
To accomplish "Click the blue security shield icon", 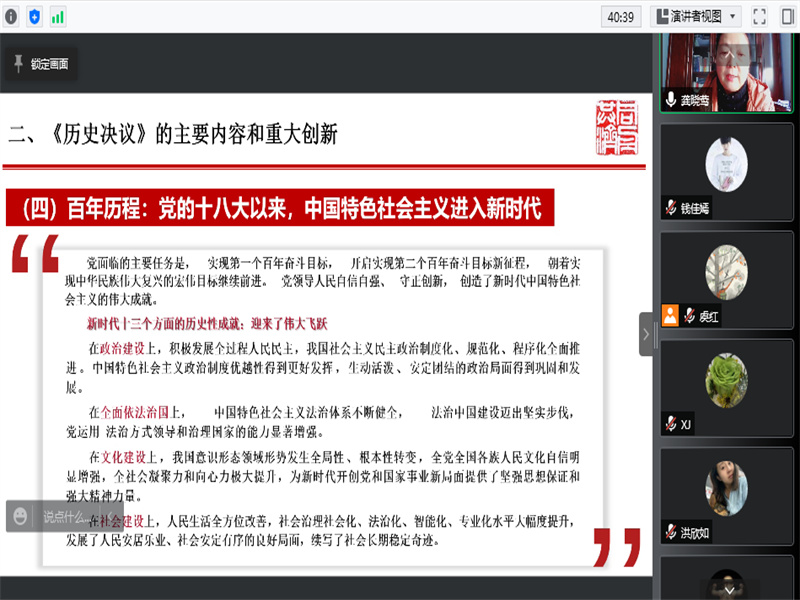I will coord(35,16).
